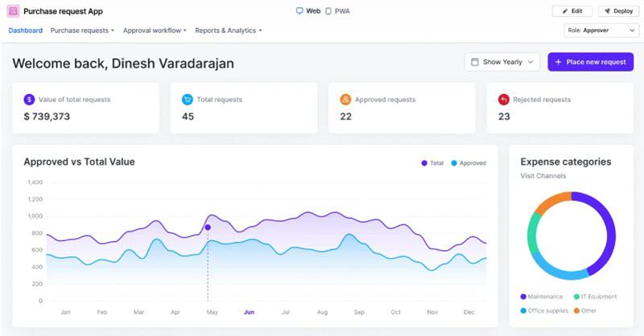The height and width of the screenshot is (336, 644).
Task: Click the orange Approved requests user icon
Action: 345,100
